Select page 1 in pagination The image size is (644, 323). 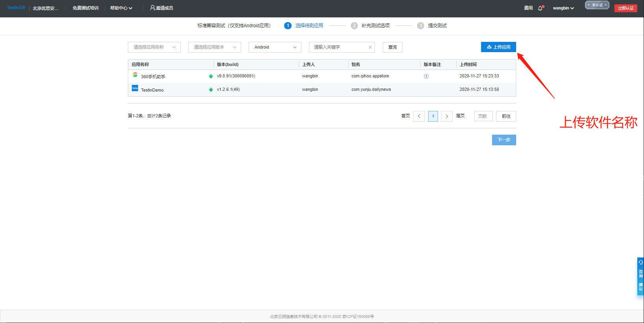click(x=433, y=116)
